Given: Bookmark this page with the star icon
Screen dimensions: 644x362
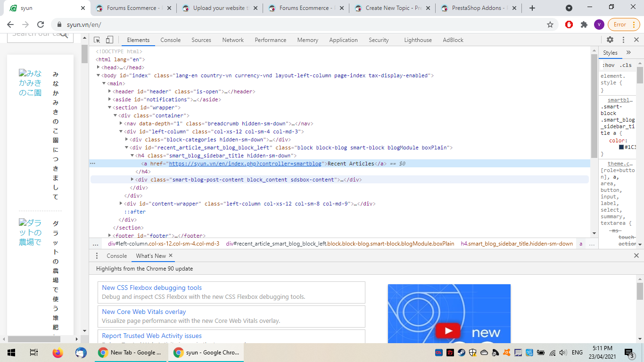Looking at the screenshot, I should (550, 25).
